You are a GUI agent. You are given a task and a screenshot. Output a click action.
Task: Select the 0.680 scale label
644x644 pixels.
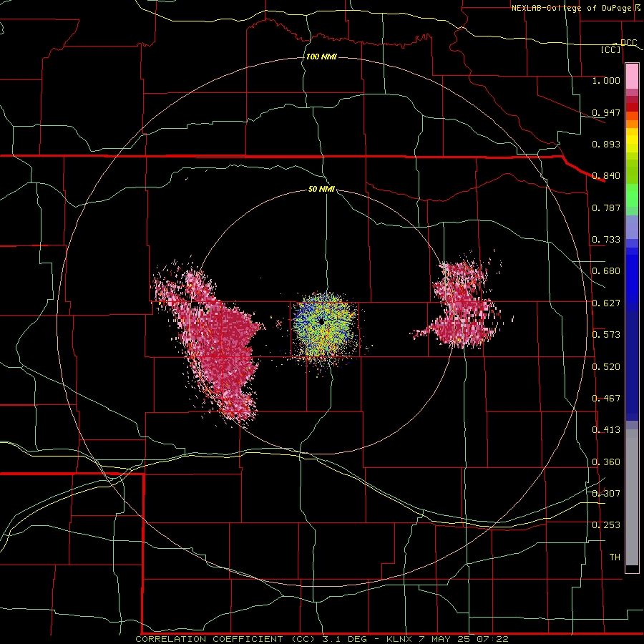coord(606,271)
